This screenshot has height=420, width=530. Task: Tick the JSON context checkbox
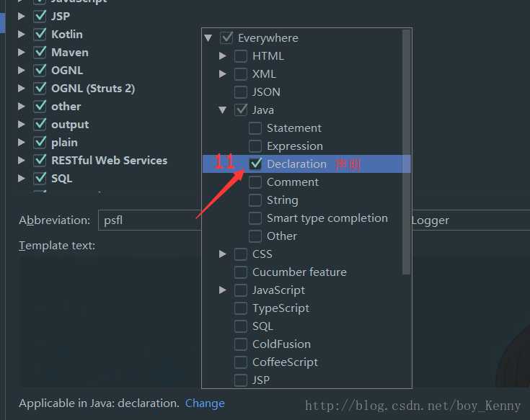click(241, 91)
